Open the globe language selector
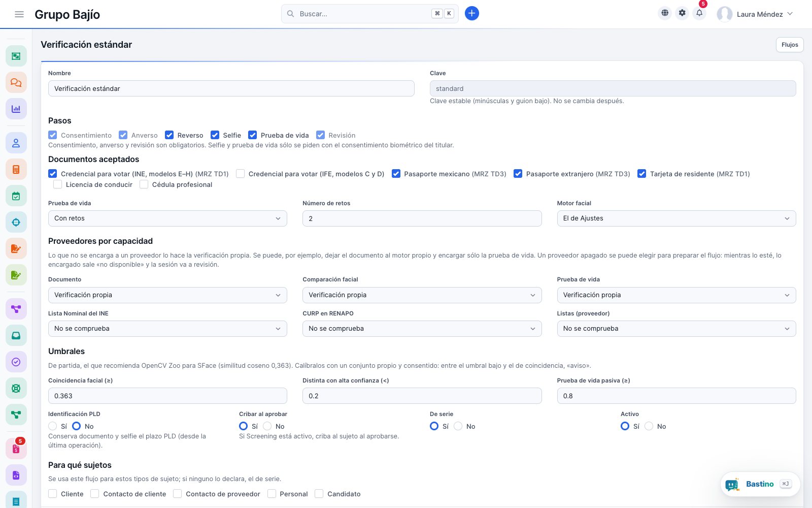This screenshot has width=812, height=508. click(x=665, y=14)
